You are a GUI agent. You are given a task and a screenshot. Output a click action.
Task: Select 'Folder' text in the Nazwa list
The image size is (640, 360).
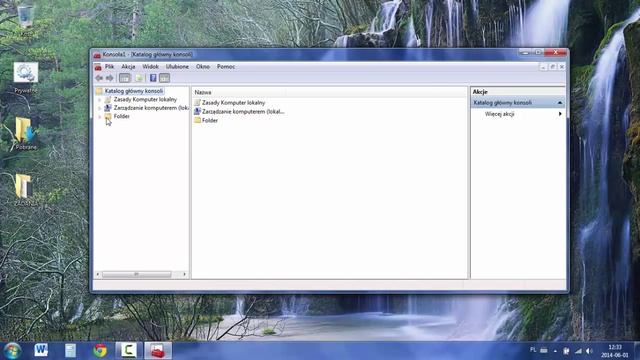(210, 120)
